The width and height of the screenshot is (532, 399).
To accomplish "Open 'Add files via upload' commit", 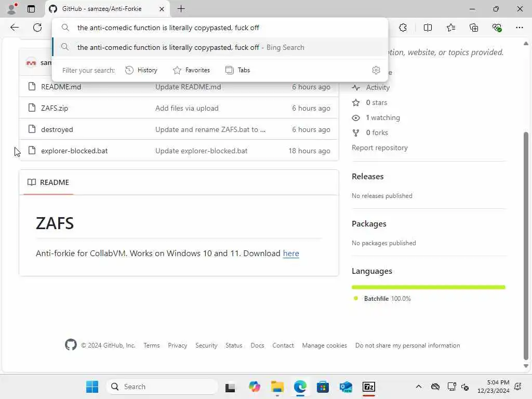I will pyautogui.click(x=187, y=108).
